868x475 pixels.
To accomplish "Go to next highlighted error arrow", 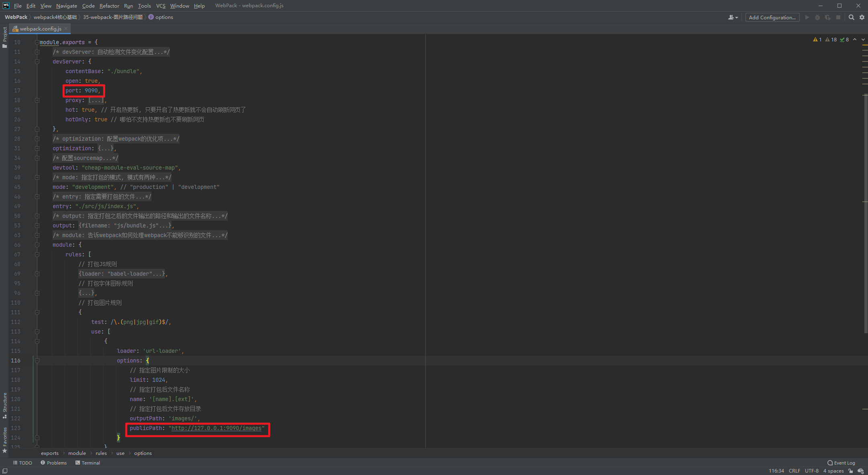I will click(x=863, y=39).
